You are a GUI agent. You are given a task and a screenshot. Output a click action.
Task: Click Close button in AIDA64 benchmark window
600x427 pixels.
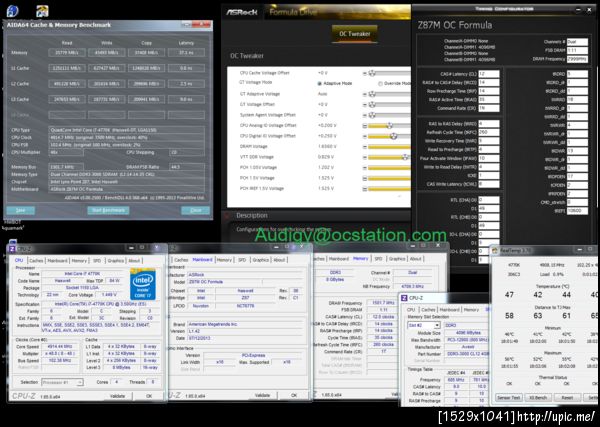(196, 210)
